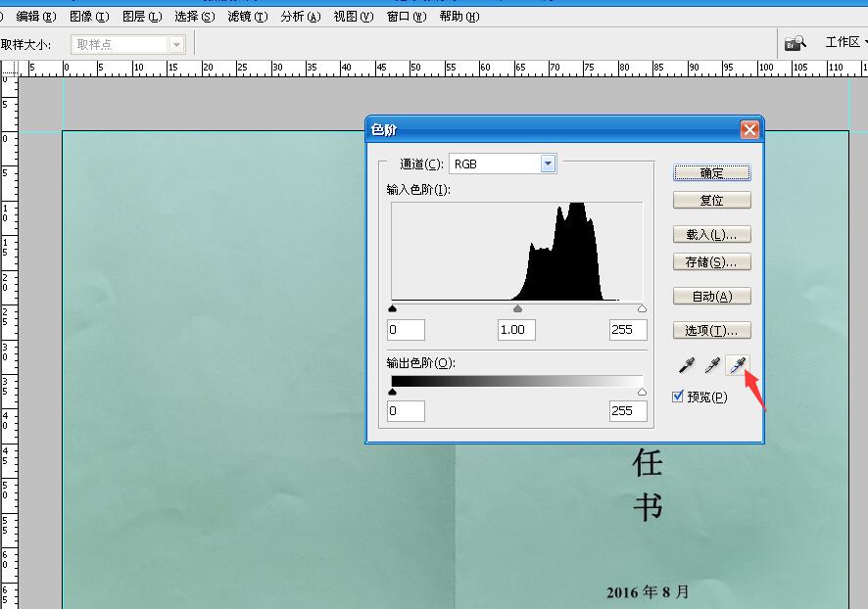868x609 pixels.
Task: Click the 复位 button
Action: point(711,201)
